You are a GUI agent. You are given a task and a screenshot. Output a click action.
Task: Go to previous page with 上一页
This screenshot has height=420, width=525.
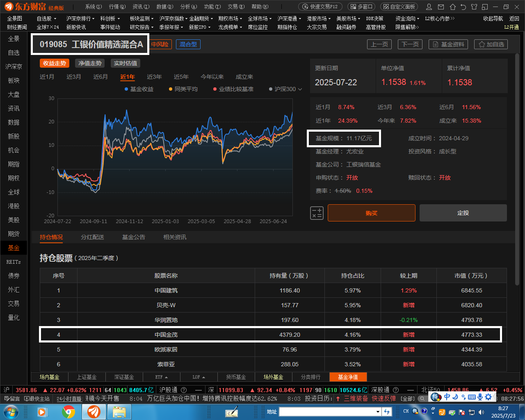(x=379, y=44)
